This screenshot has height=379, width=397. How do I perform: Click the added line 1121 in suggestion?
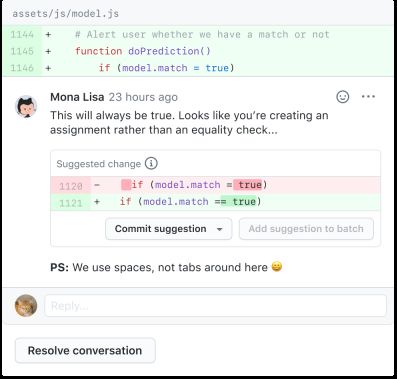point(215,202)
